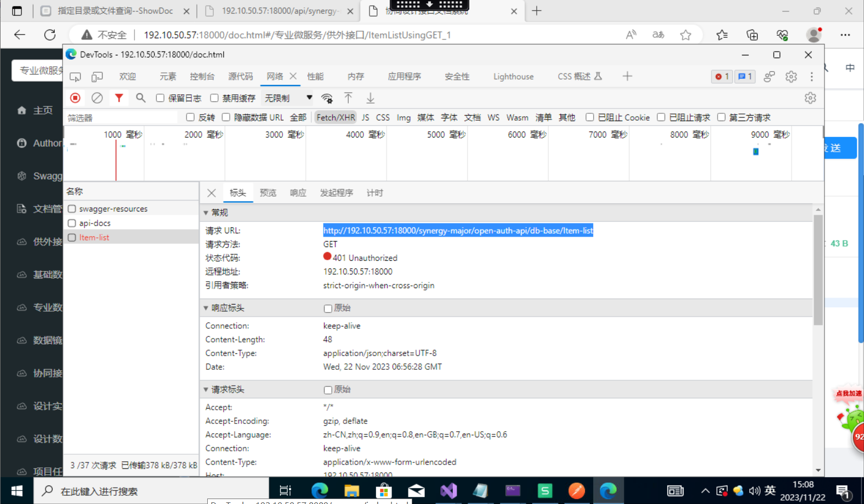Screen dimensions: 864x504
Task: Collapse the 请求标头 section
Action: click(206, 390)
